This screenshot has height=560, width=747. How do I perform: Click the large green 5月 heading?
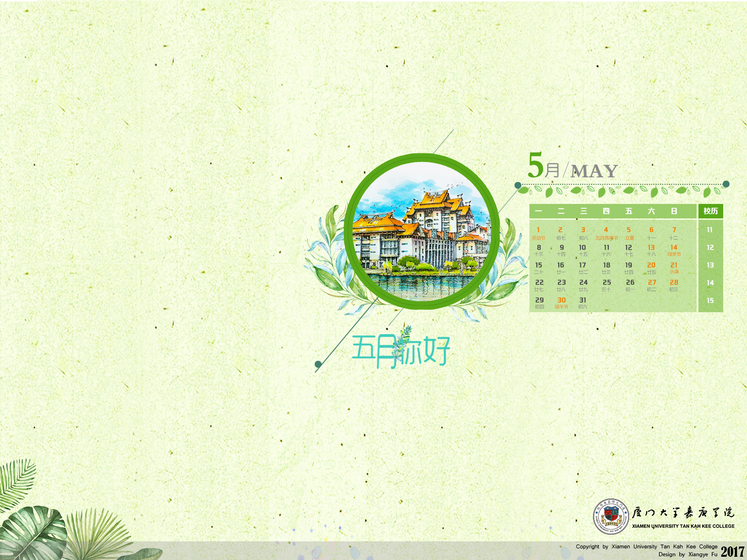pyautogui.click(x=544, y=166)
